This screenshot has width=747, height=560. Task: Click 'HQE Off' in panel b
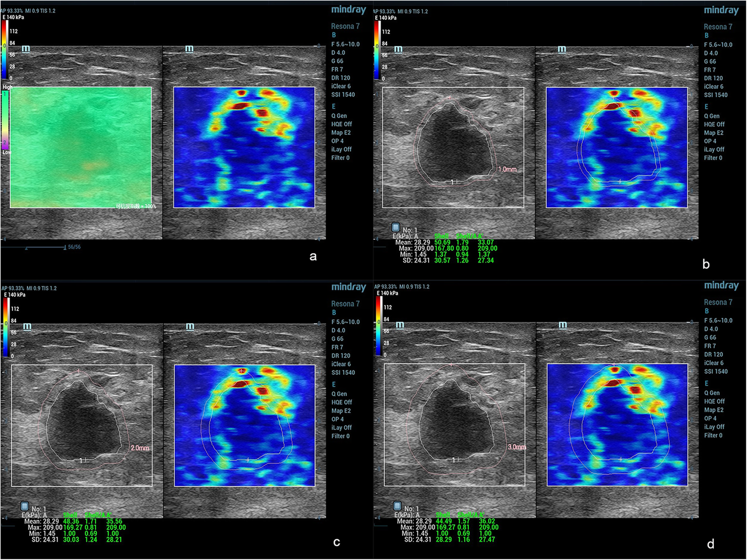714,124
